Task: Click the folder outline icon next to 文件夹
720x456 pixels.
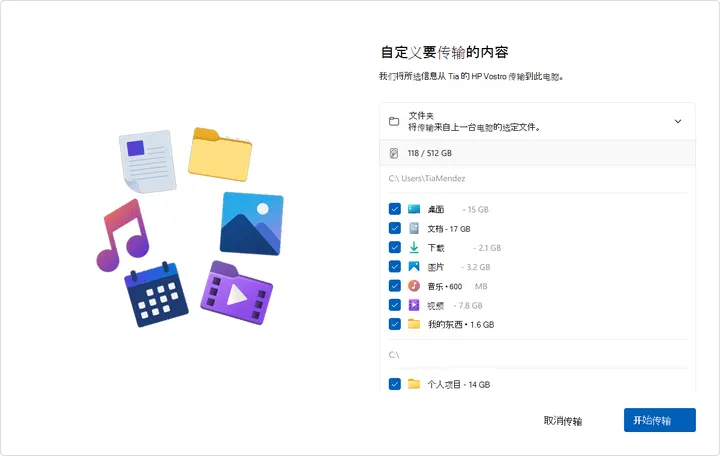Action: 394,121
